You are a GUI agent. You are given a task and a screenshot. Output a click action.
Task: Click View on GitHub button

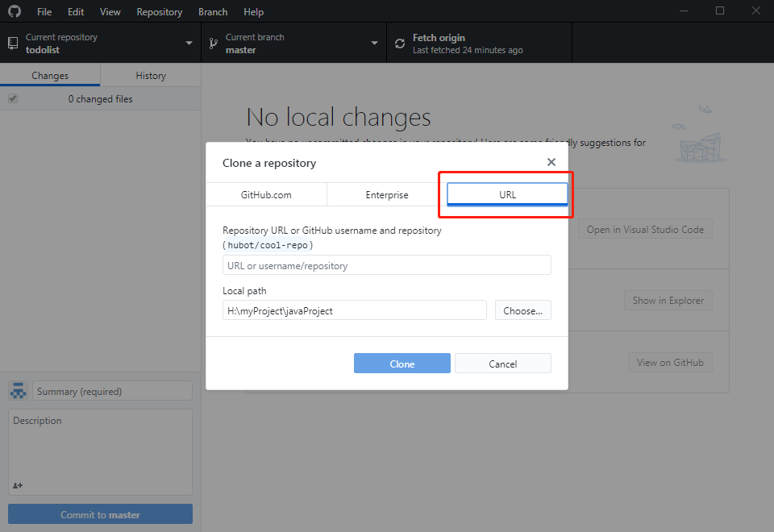pos(670,362)
